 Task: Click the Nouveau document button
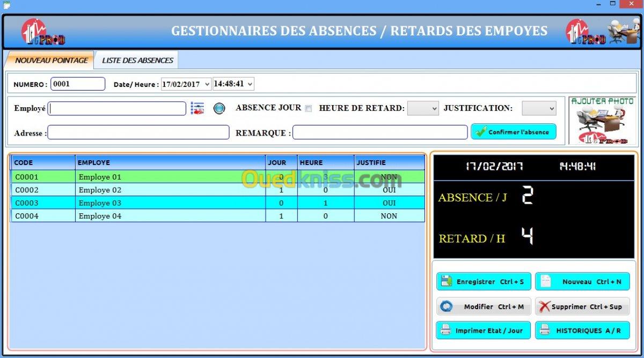tap(582, 281)
